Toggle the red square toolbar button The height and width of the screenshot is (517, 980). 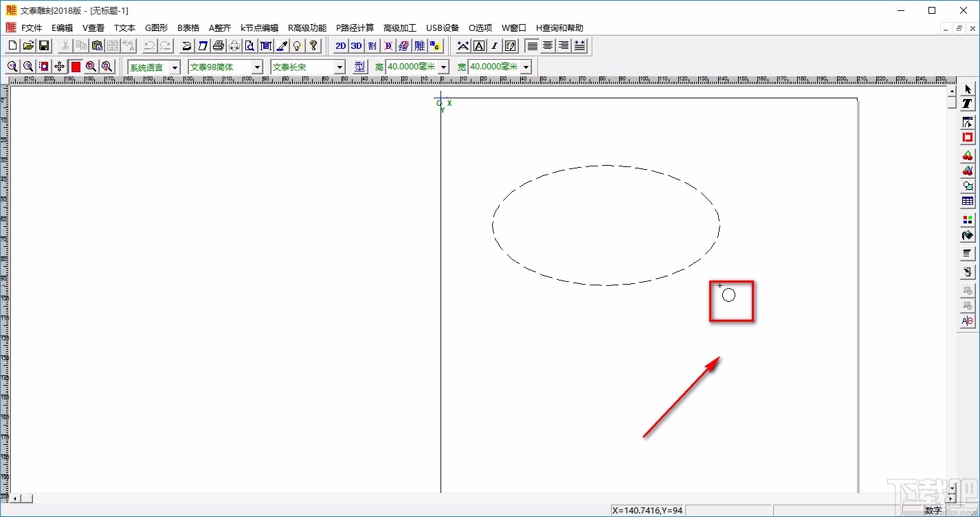pyautogui.click(x=76, y=66)
